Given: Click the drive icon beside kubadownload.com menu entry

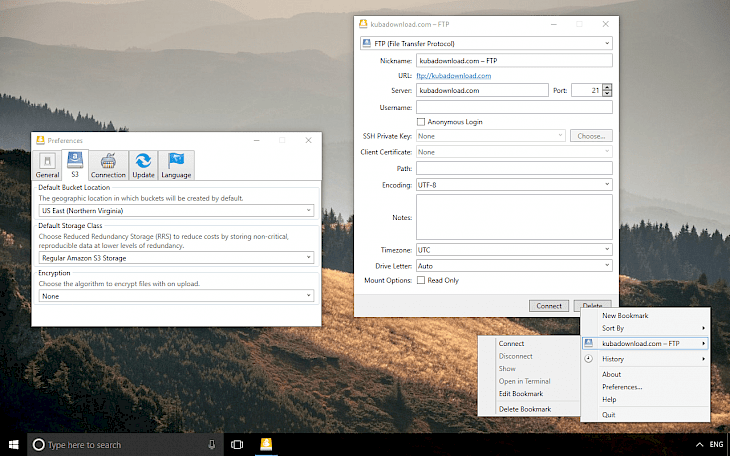Looking at the screenshot, I should 589,343.
